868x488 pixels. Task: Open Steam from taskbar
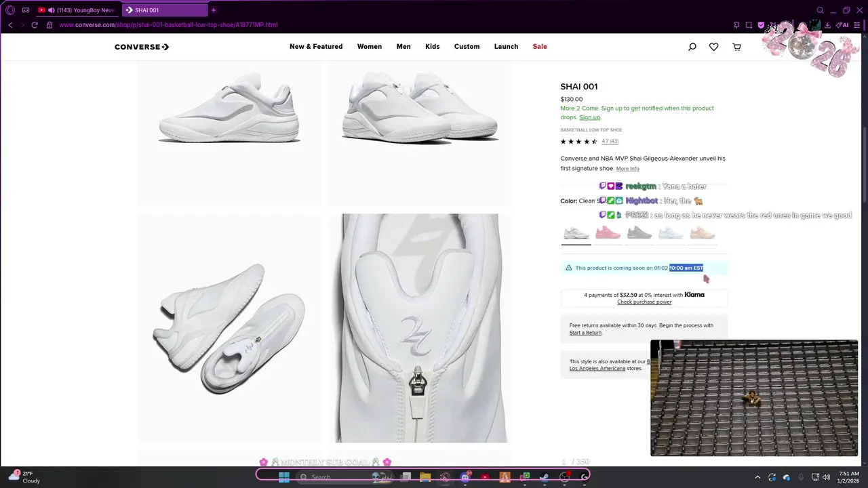pyautogui.click(x=544, y=476)
